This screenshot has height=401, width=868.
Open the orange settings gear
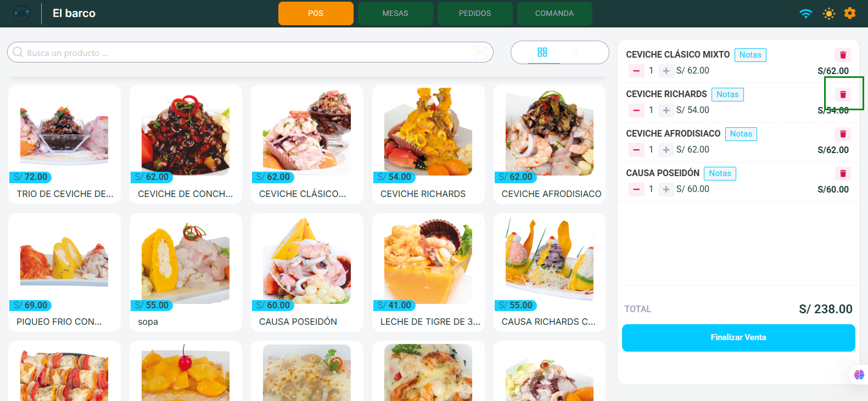point(850,13)
